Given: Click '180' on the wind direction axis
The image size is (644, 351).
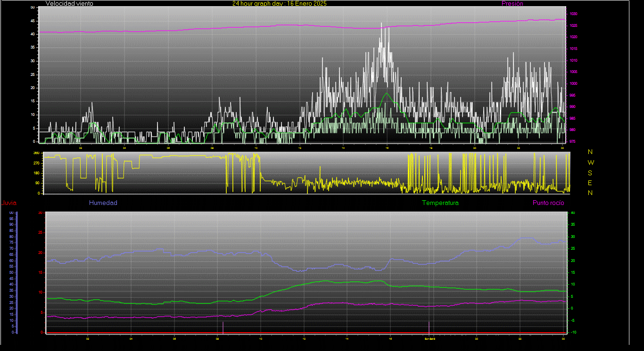Looking at the screenshot, I should (x=36, y=173).
